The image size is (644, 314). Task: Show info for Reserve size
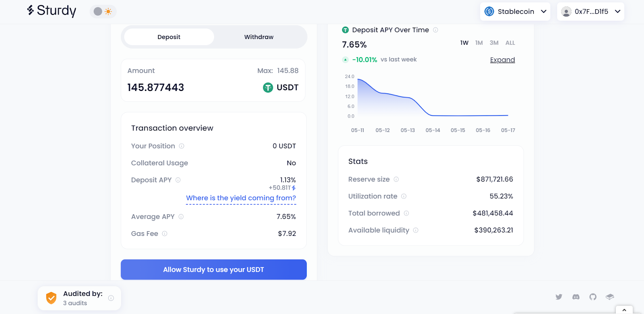click(396, 180)
